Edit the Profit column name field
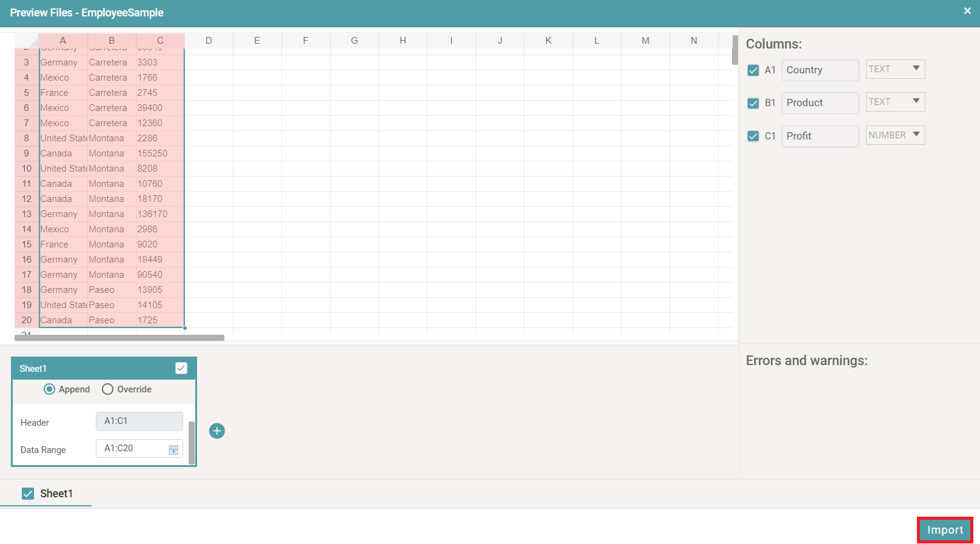Image resolution: width=980 pixels, height=544 pixels. click(x=820, y=136)
